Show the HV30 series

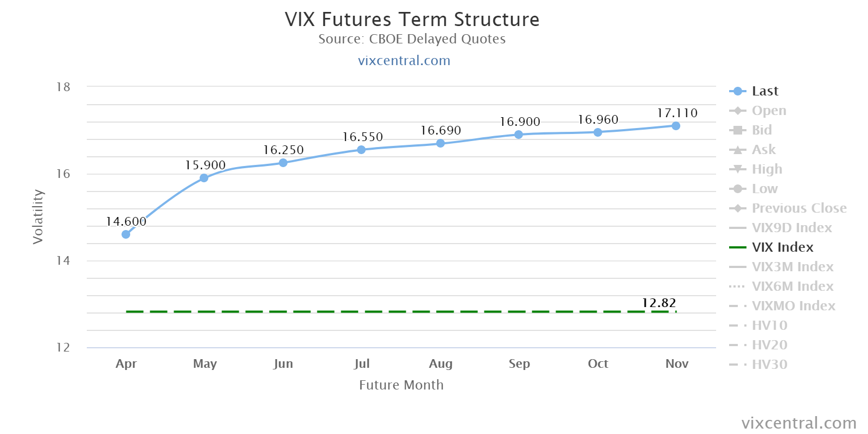click(x=769, y=365)
